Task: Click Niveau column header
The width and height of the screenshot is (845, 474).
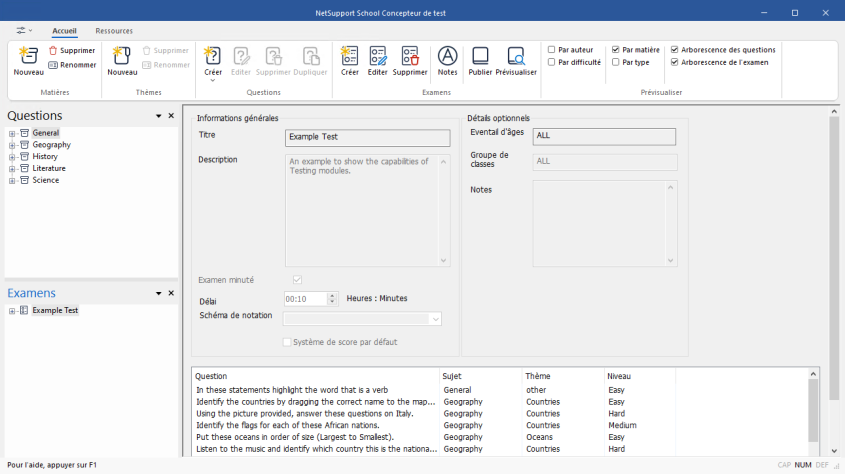Action: point(640,376)
